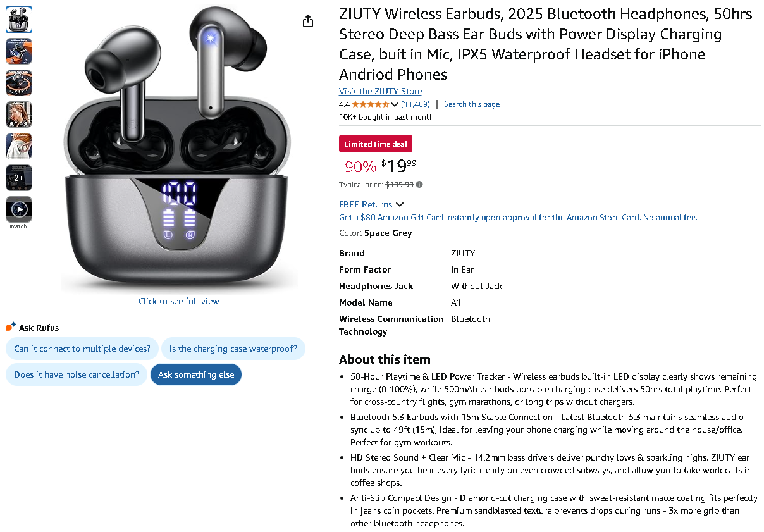Expand the star rating dropdown chevron
Viewport: 764px width, 532px height.
coord(395,104)
